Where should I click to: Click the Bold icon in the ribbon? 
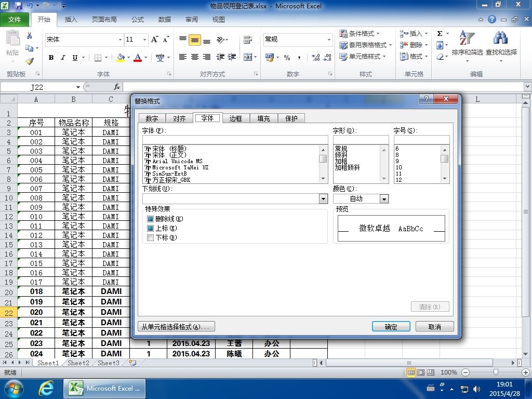tap(51, 58)
